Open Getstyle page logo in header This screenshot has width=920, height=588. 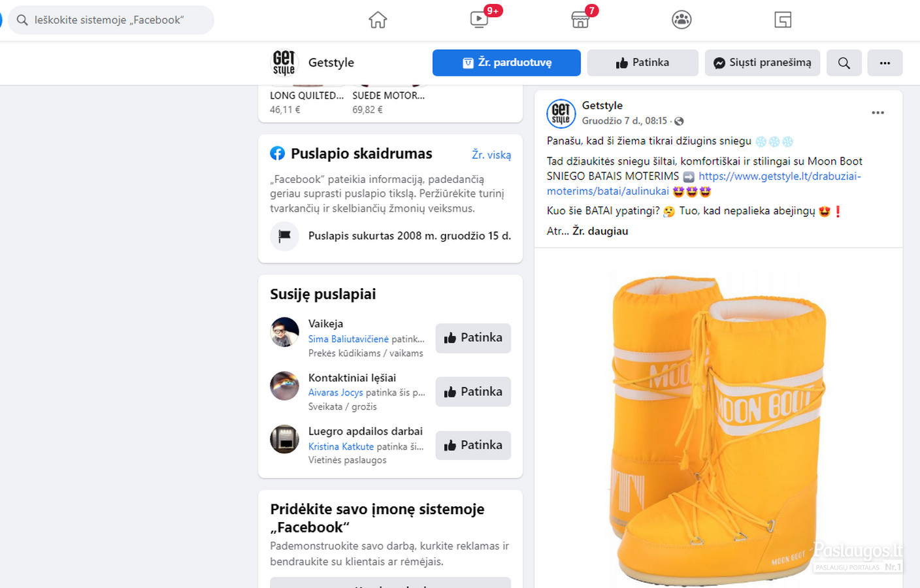[284, 63]
